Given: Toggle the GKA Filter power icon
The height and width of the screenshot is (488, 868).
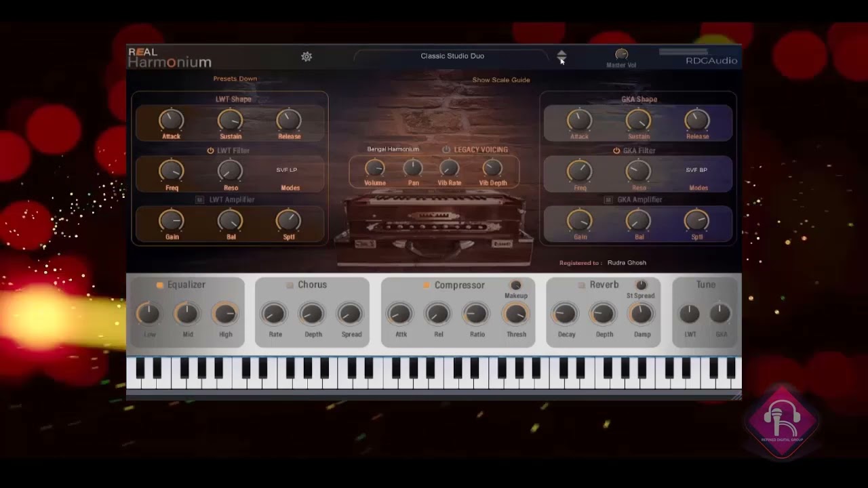Looking at the screenshot, I should pos(616,150).
